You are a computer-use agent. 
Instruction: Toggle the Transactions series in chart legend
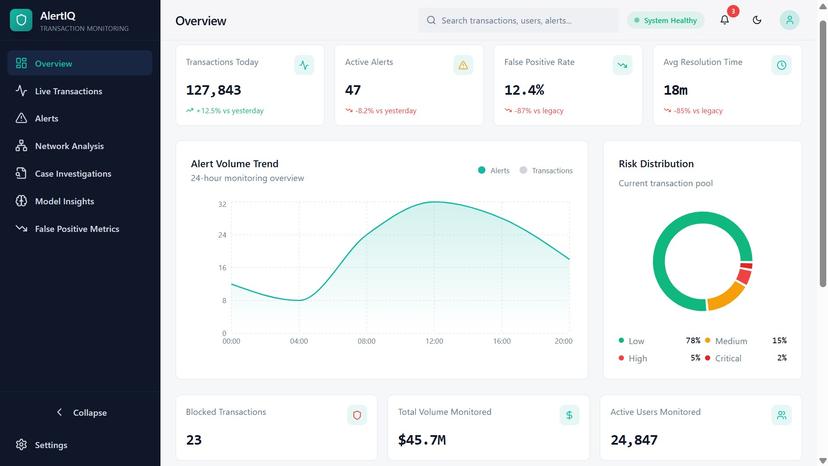(546, 171)
